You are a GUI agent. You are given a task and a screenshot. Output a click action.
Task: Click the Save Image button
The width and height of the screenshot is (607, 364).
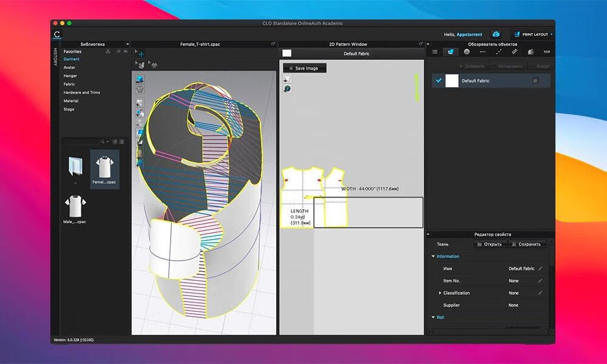pos(305,69)
